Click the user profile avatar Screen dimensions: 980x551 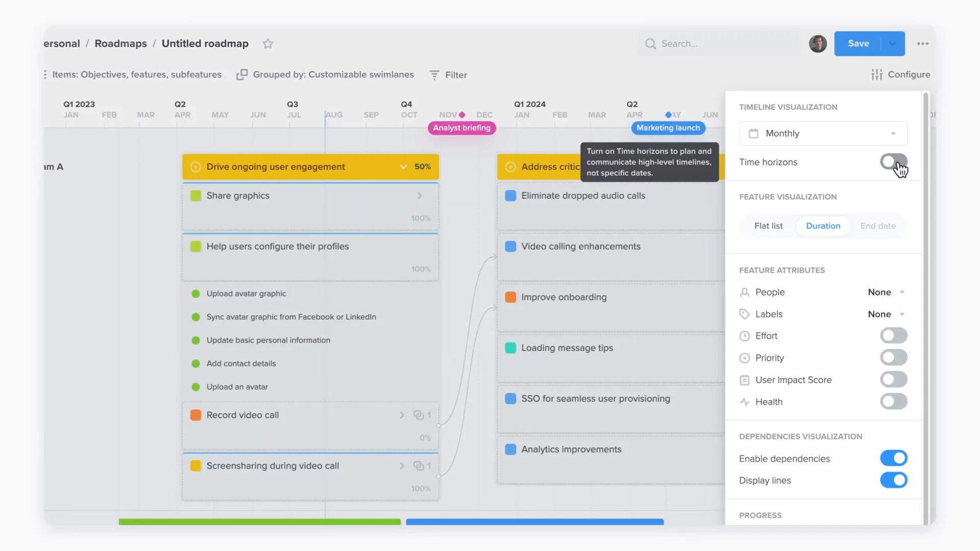(818, 44)
